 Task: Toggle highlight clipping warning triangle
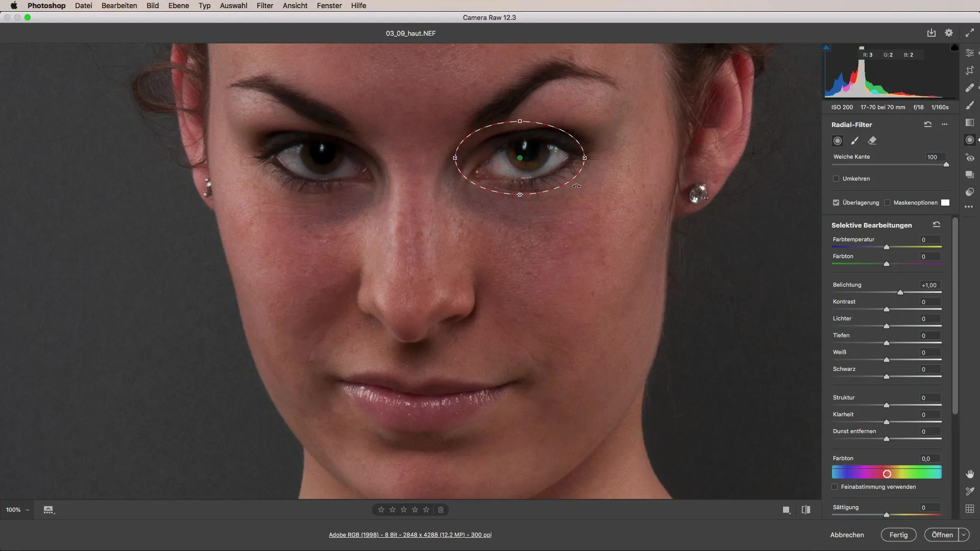click(954, 47)
